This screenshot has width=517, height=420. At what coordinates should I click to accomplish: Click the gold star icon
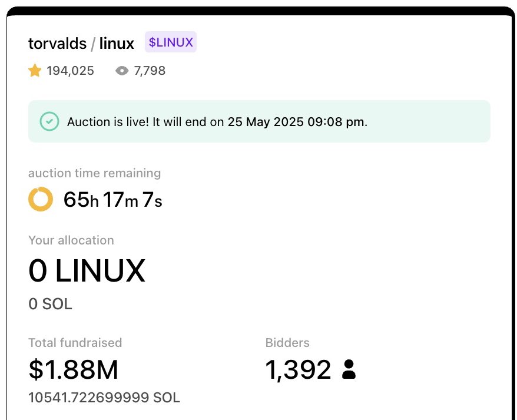tap(35, 71)
